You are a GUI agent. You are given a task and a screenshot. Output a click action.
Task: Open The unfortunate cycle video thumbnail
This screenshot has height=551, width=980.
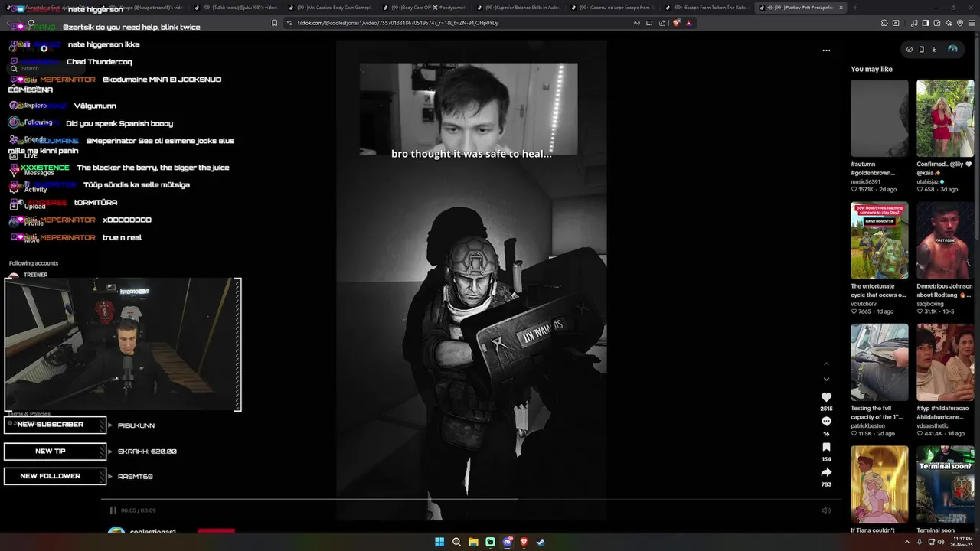[x=880, y=240]
